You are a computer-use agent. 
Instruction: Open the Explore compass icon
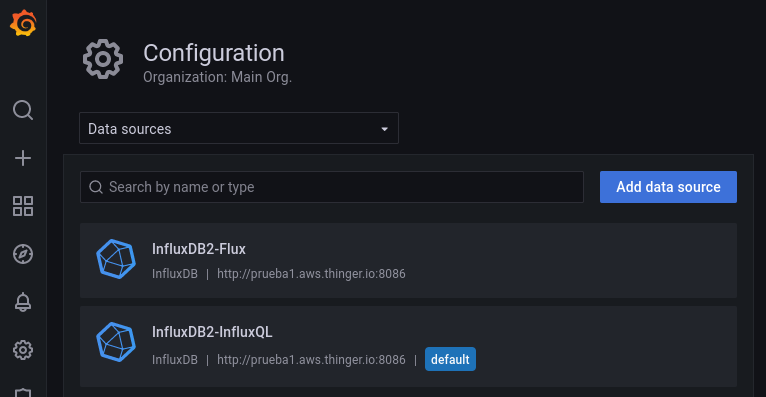pos(23,254)
